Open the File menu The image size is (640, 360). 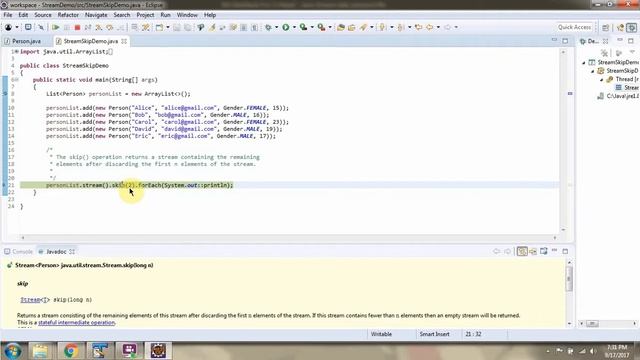(x=8, y=15)
